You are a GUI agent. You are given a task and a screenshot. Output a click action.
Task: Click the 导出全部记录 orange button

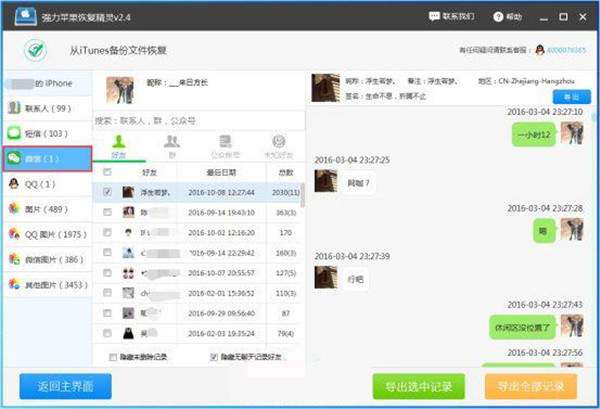click(x=531, y=386)
